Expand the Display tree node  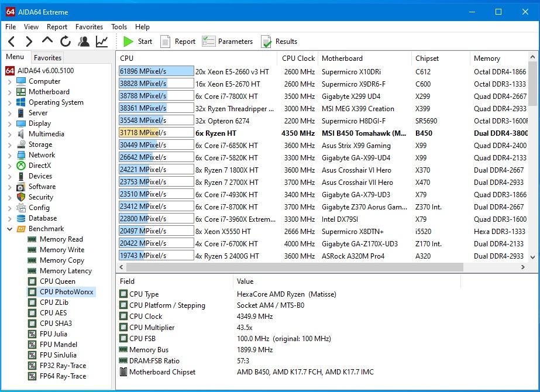[9, 123]
